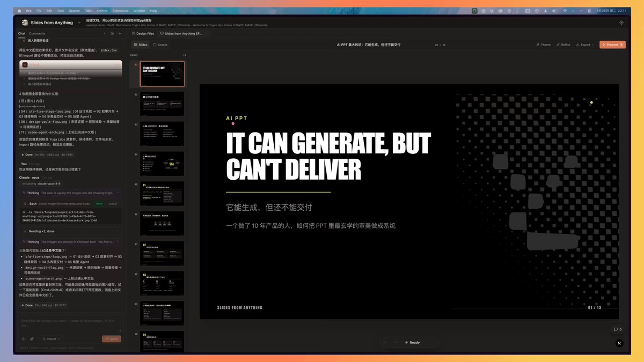Expand the Import dropdown in chat box

(x=52, y=339)
